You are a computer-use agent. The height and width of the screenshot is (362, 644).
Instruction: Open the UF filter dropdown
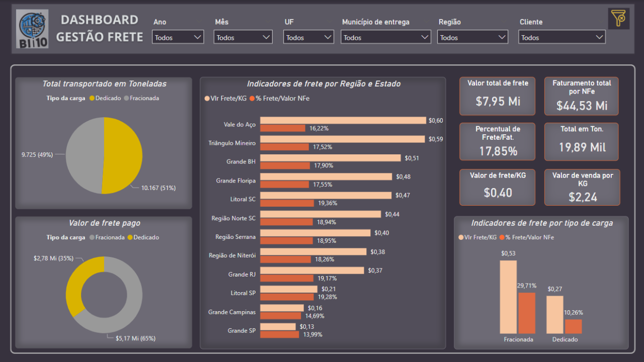click(x=308, y=37)
